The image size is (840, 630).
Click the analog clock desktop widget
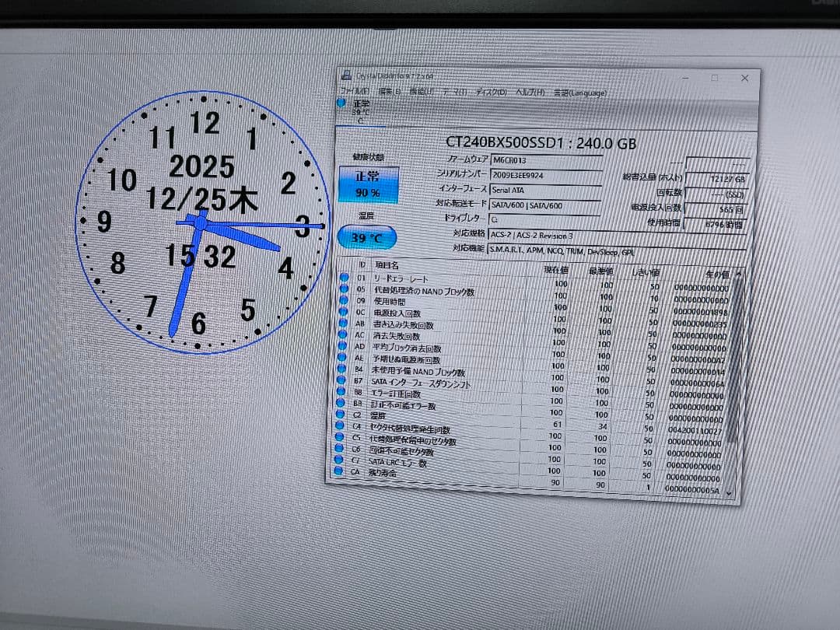[201, 222]
